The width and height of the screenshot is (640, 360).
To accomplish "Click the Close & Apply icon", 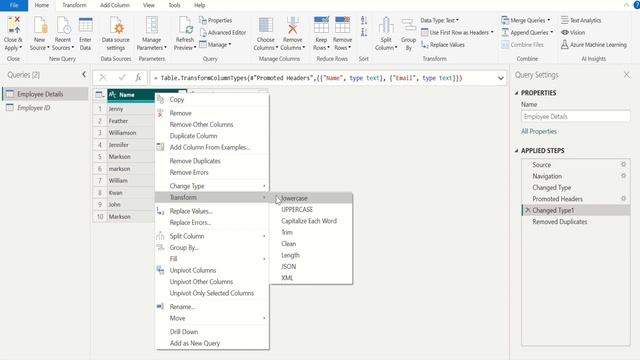I will 13,26.
